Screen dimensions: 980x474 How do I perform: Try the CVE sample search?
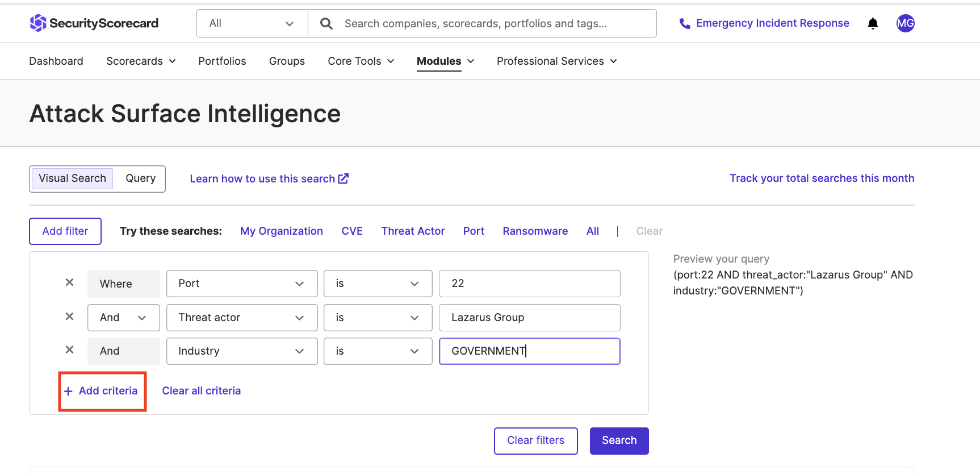[352, 231]
